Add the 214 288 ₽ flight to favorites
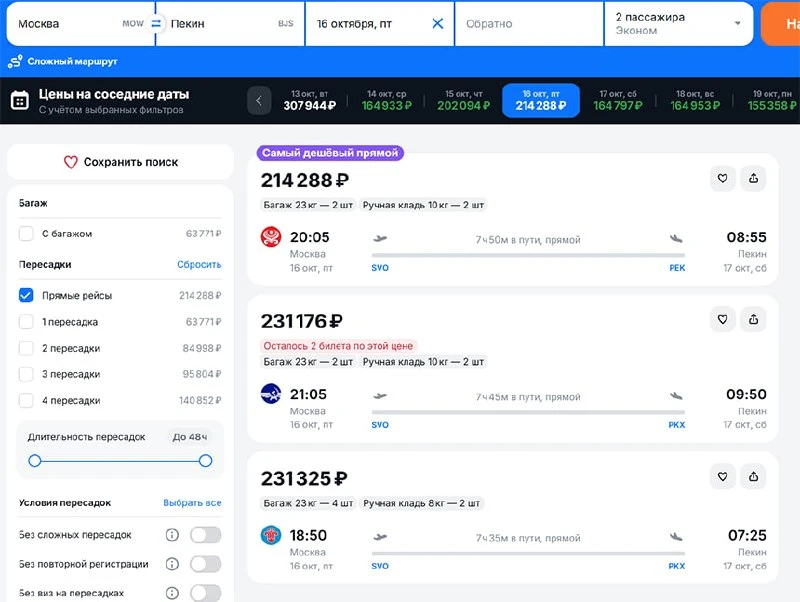This screenshot has height=602, width=800. click(722, 179)
